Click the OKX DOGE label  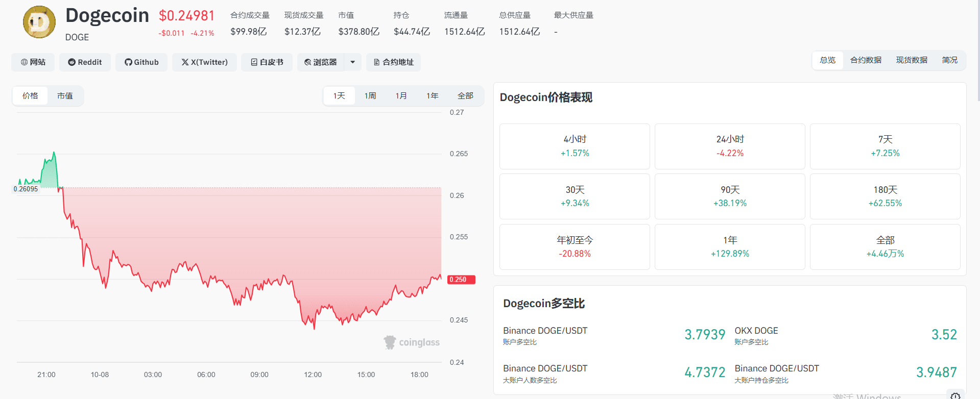(756, 331)
